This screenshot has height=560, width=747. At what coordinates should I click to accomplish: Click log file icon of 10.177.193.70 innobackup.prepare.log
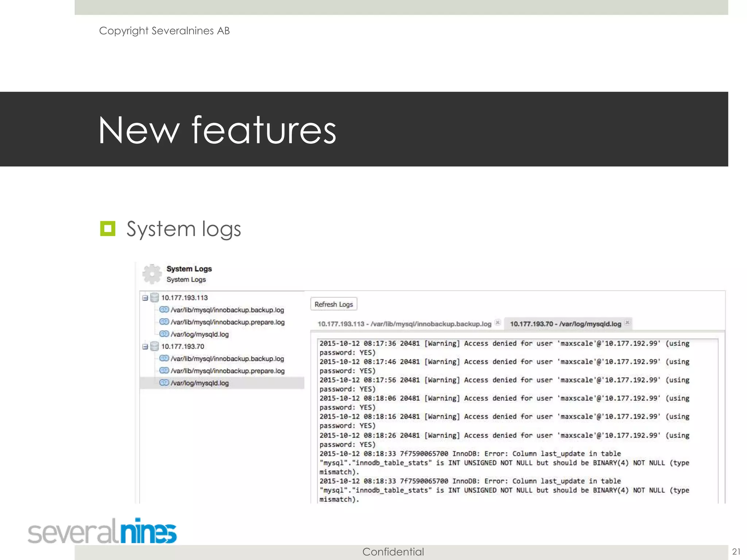pyautogui.click(x=165, y=370)
